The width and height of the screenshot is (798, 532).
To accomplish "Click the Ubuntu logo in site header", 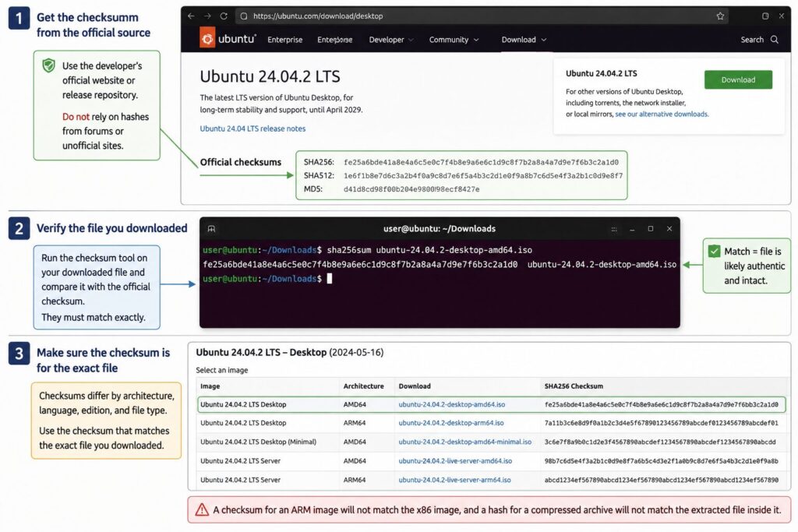I will [228, 39].
